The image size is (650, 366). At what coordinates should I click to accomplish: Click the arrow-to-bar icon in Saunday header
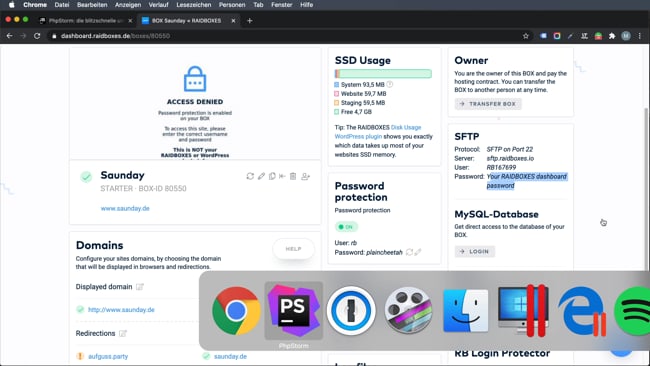(282, 176)
